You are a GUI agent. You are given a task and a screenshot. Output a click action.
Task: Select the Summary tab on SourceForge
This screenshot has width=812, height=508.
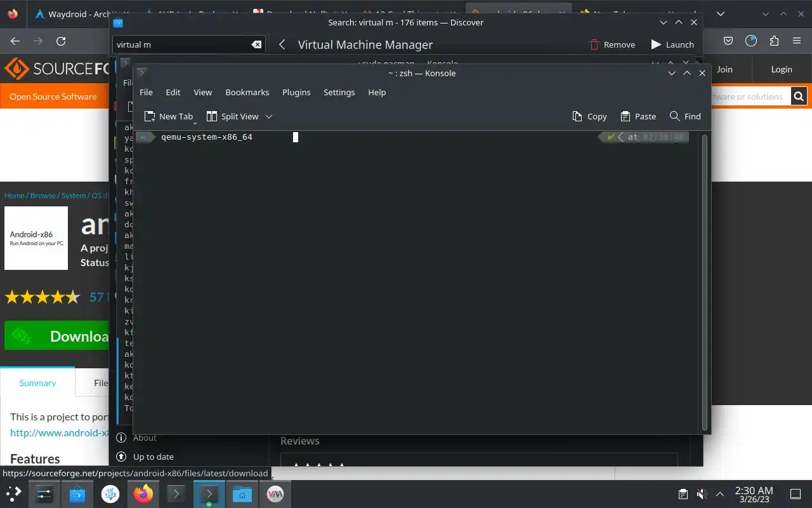(37, 383)
